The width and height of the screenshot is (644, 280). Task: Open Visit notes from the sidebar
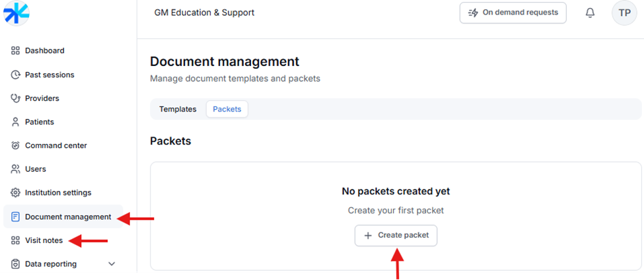(44, 240)
